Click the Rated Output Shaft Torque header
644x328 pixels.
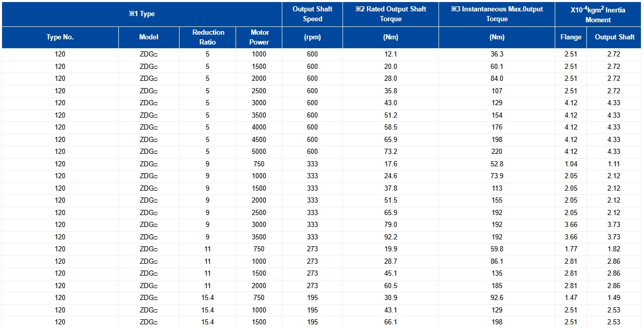pos(390,14)
